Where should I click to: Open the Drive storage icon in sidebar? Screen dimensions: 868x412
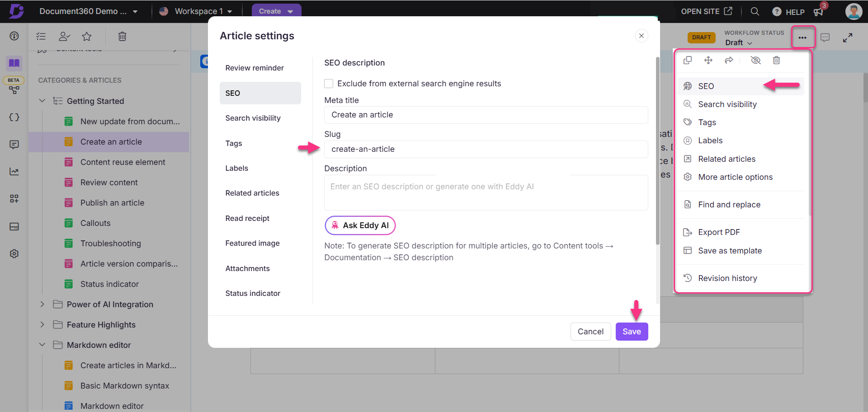(14, 226)
